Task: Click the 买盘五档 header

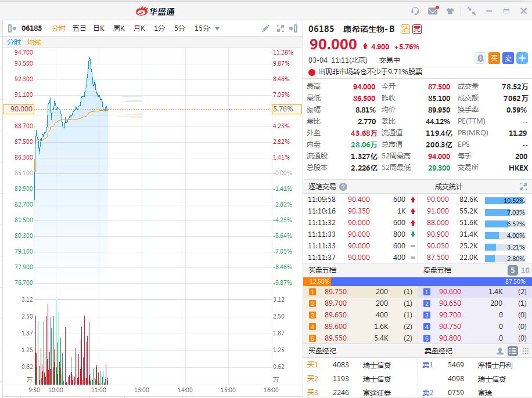Action: click(x=322, y=270)
